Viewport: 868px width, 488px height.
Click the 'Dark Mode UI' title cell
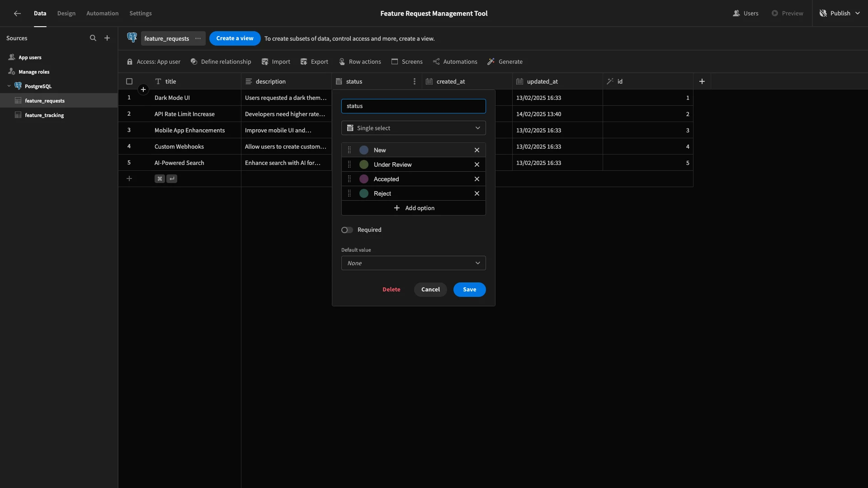click(196, 98)
